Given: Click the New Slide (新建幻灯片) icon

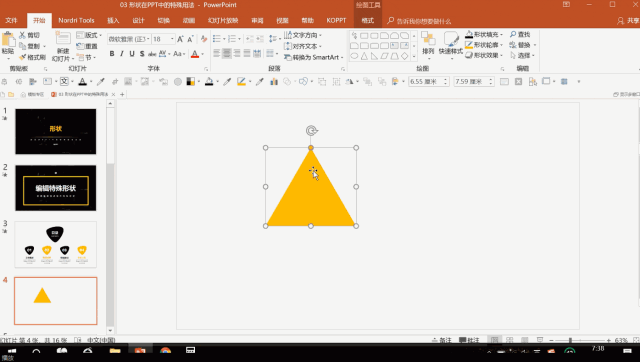Looking at the screenshot, I should (63, 39).
